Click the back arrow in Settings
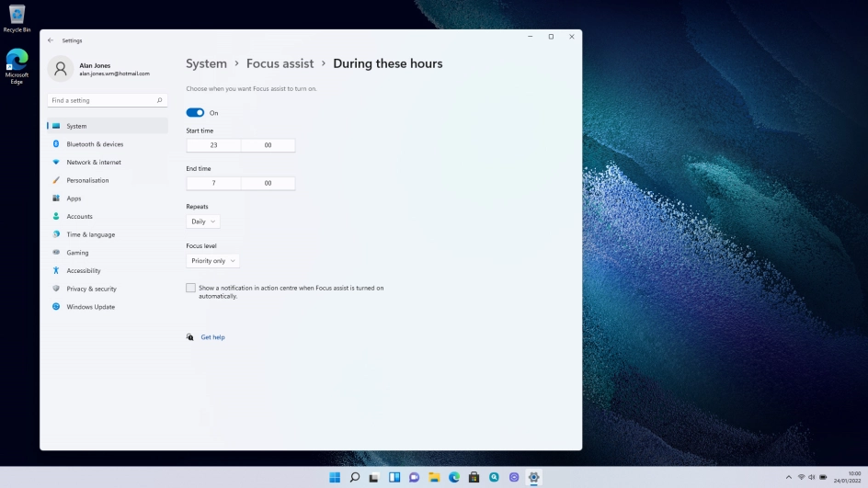Viewport: 868px width, 488px height. (51, 40)
